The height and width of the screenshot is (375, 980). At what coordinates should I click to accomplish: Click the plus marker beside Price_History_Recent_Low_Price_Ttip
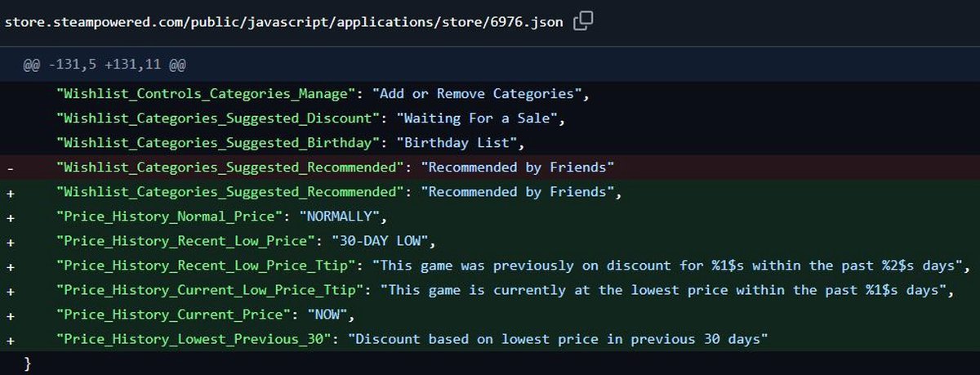pos(8,266)
